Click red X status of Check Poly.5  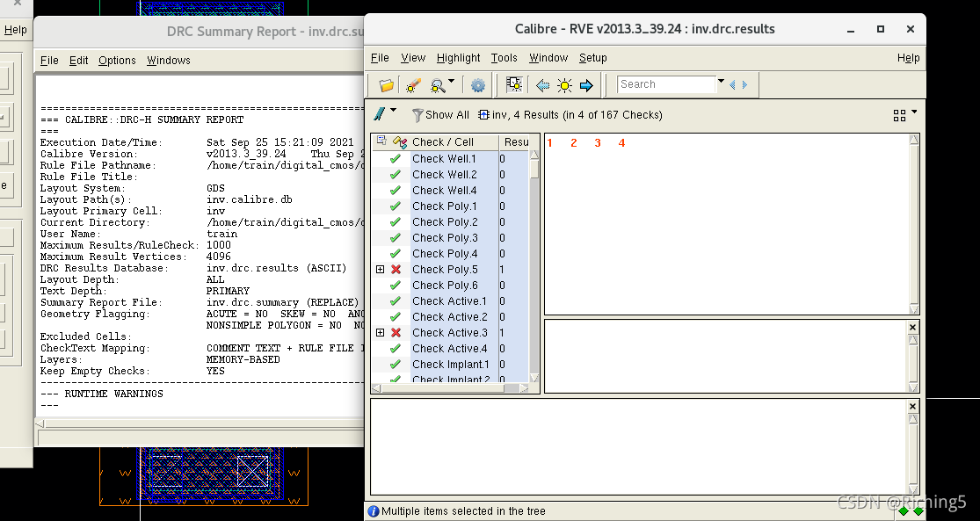click(396, 270)
